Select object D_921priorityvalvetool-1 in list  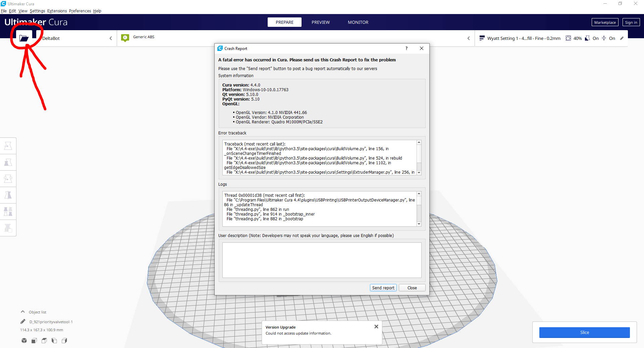coord(51,322)
